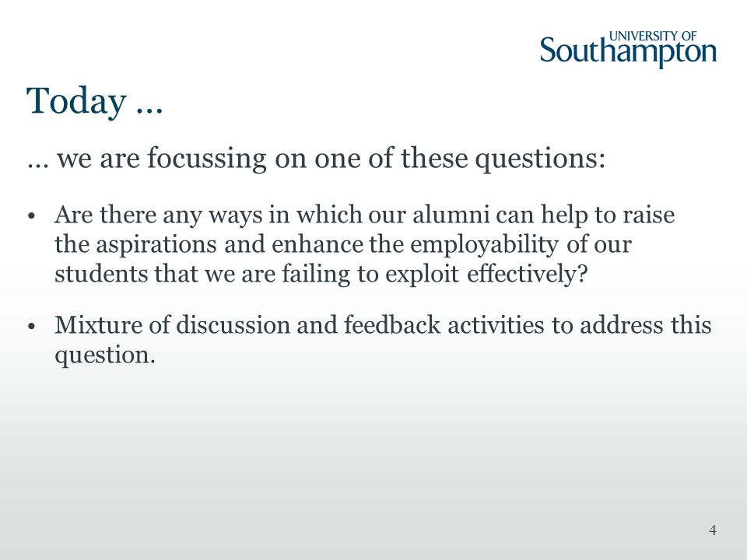Click the first bullet point marker
Screen dimensions: 747x560
(x=32, y=216)
